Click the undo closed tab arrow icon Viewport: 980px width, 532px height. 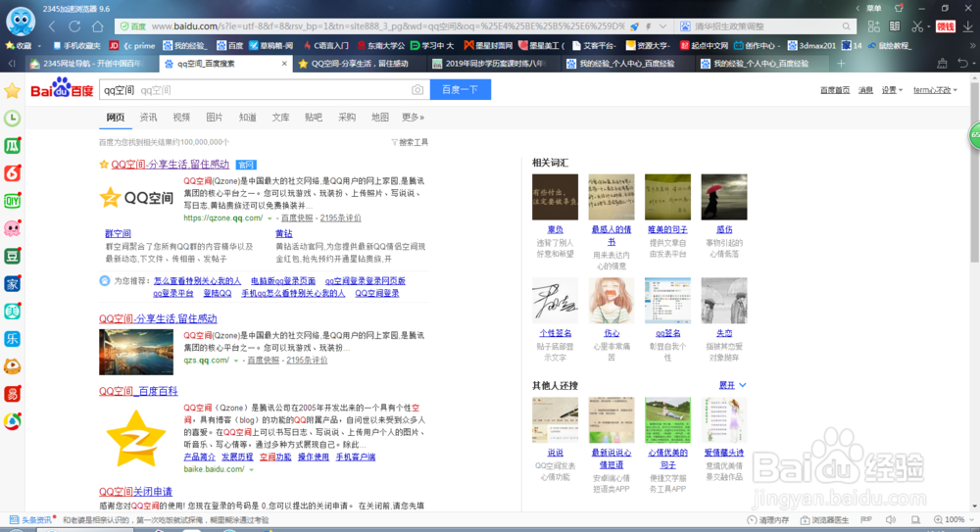click(963, 63)
